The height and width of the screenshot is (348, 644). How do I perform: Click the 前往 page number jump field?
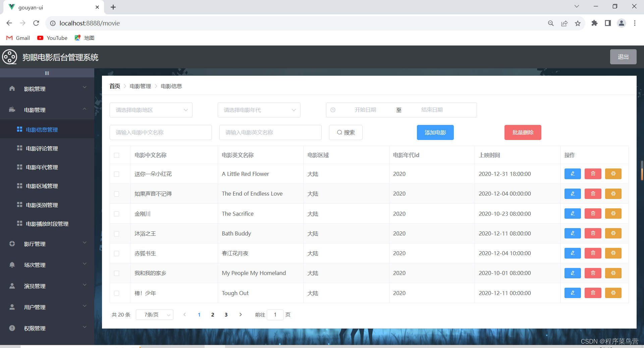point(275,315)
